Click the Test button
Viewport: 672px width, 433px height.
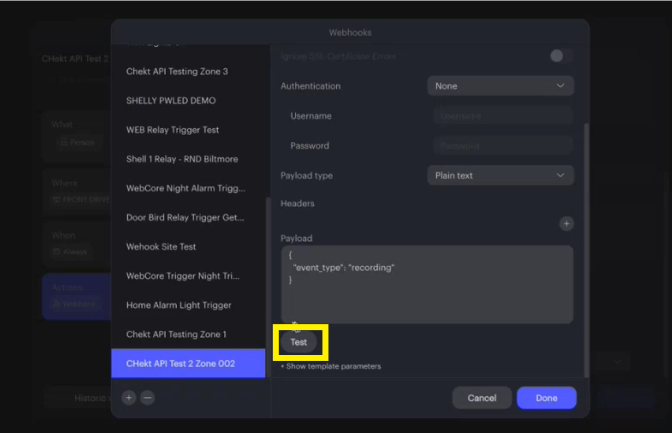pos(299,342)
